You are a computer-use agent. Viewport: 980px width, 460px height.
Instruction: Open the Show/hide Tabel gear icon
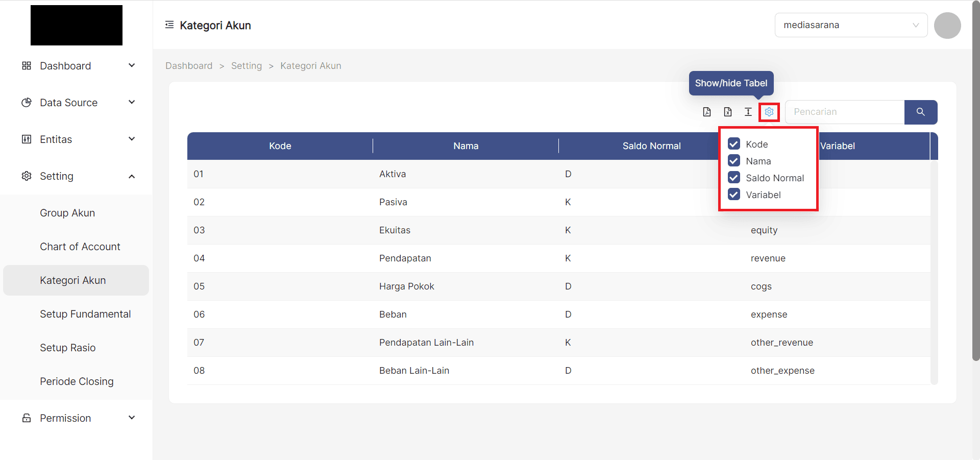(x=769, y=112)
